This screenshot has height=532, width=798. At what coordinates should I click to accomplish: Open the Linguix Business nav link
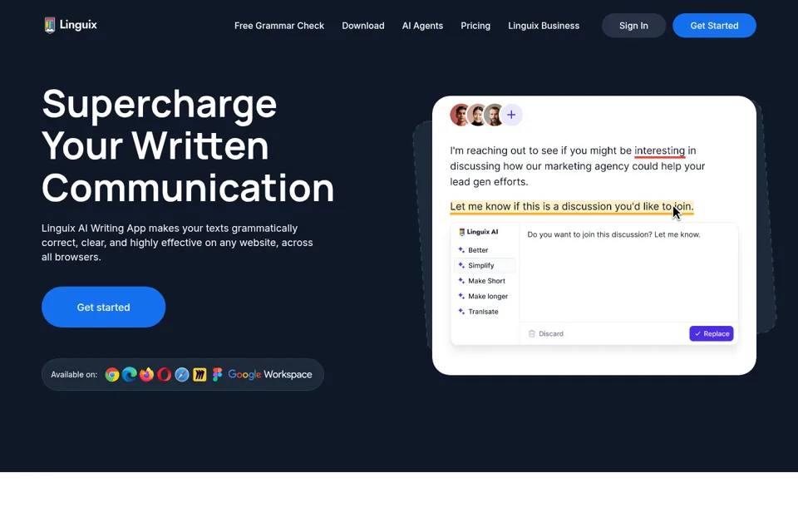coord(544,26)
